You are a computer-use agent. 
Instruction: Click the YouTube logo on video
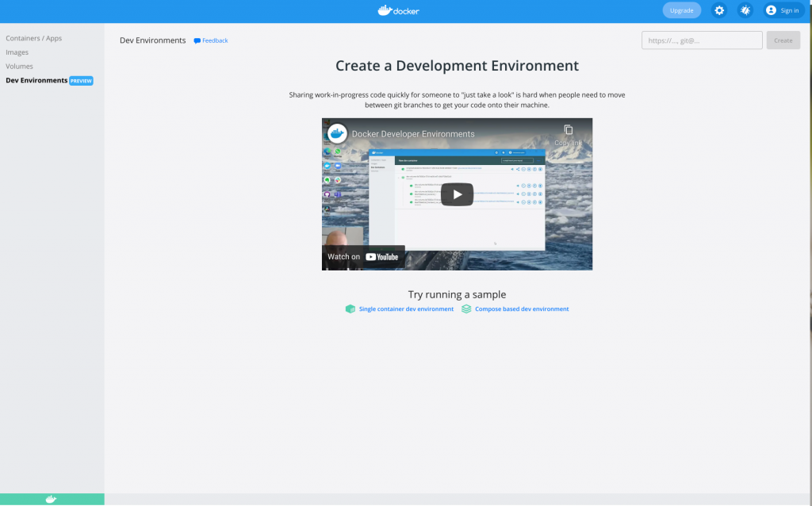[382, 257]
